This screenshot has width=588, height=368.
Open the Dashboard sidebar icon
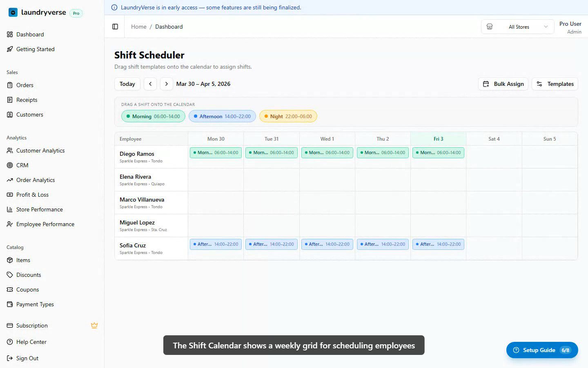point(10,34)
